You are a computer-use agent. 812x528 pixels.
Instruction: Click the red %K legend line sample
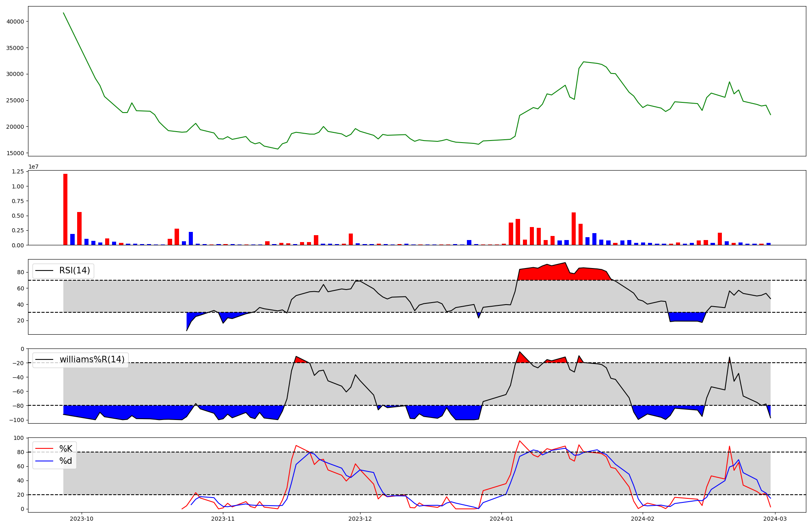(44, 449)
